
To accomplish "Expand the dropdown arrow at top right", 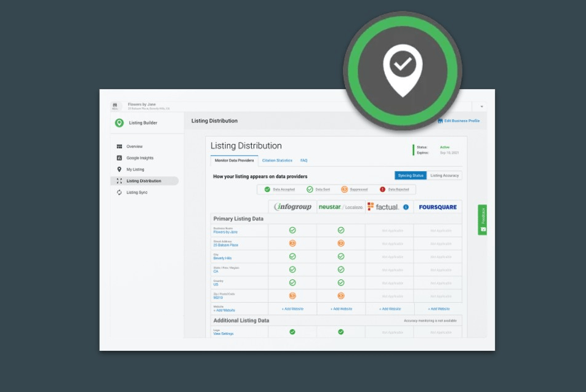I will [481, 105].
